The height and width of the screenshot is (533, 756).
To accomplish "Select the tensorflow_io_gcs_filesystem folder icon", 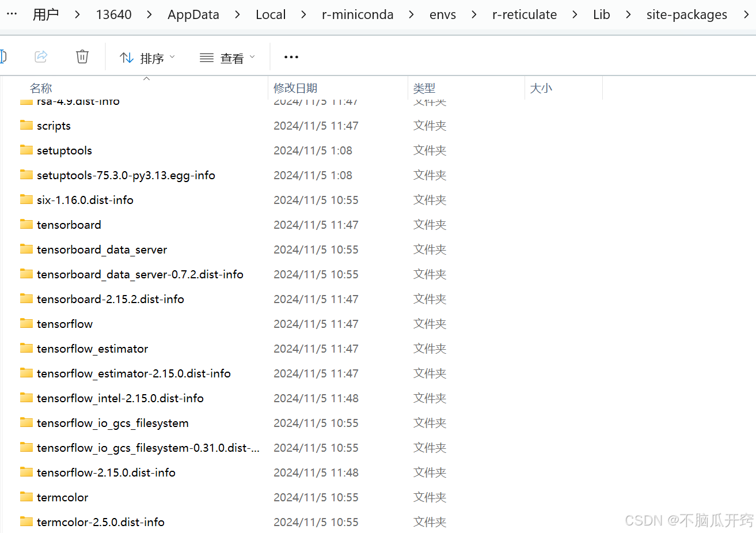I will [x=26, y=422].
